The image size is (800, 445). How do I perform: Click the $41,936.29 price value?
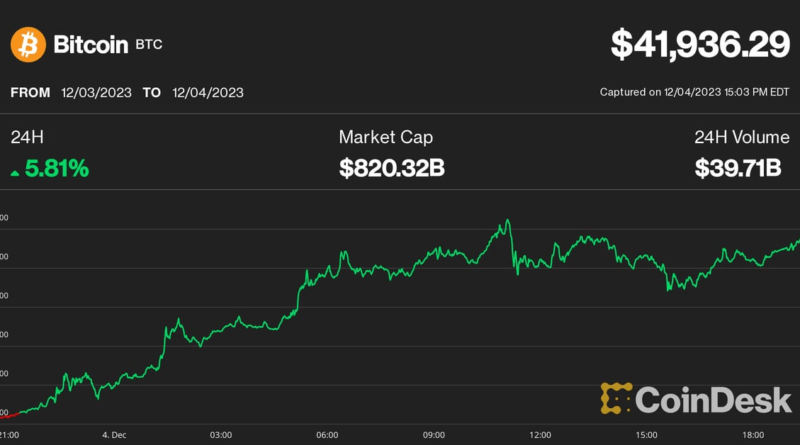(x=699, y=45)
